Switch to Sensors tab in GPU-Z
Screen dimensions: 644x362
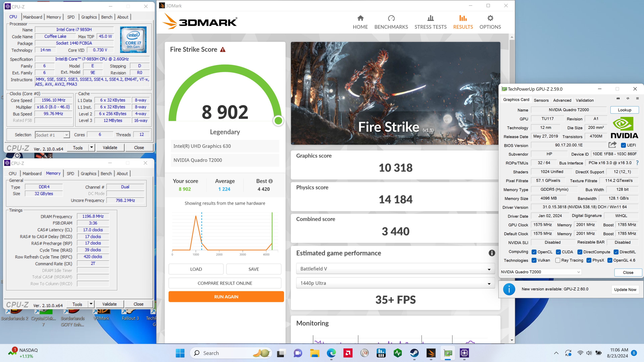(541, 100)
